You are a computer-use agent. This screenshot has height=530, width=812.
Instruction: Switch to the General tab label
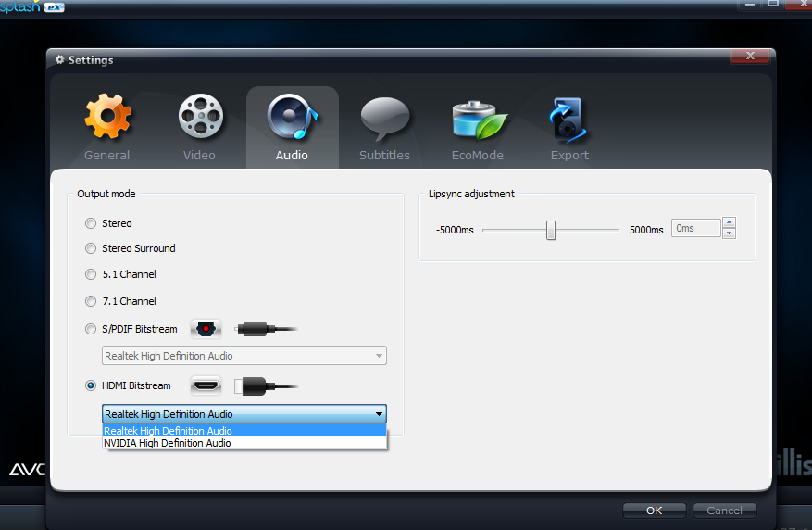(x=106, y=155)
